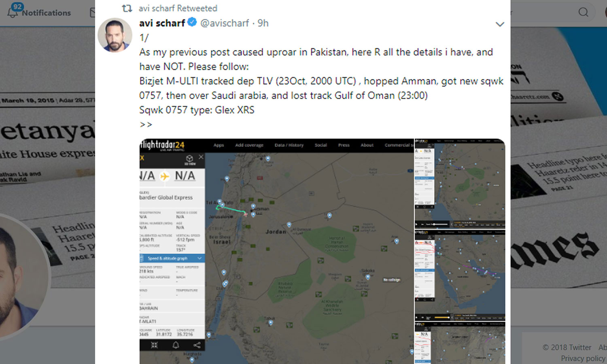Open the Notifications bell icon
607x364 pixels.
coord(13,12)
